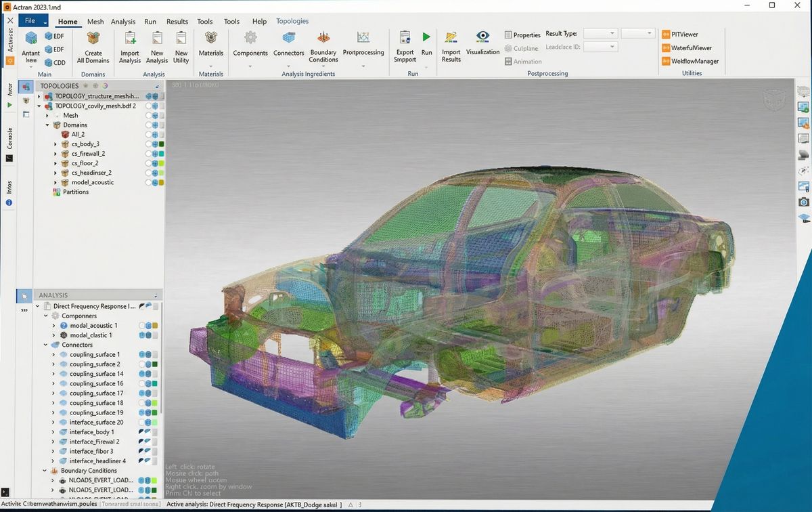
Task: Click the green Run icon
Action: (x=426, y=38)
